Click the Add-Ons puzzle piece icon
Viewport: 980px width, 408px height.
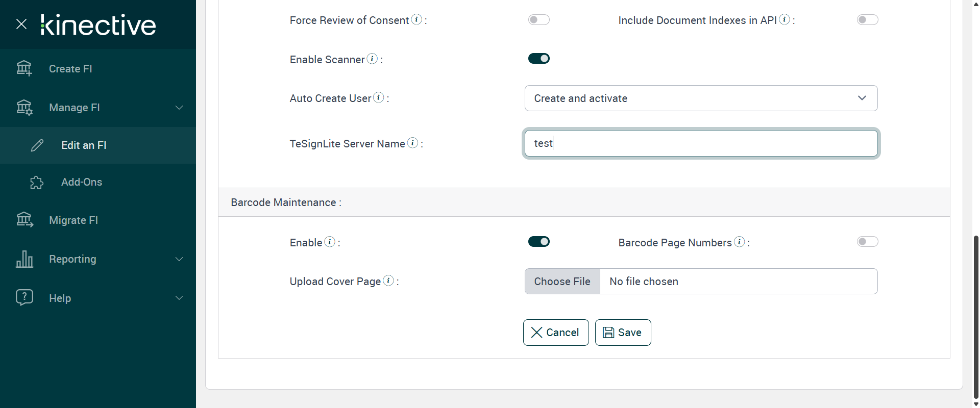click(x=37, y=182)
